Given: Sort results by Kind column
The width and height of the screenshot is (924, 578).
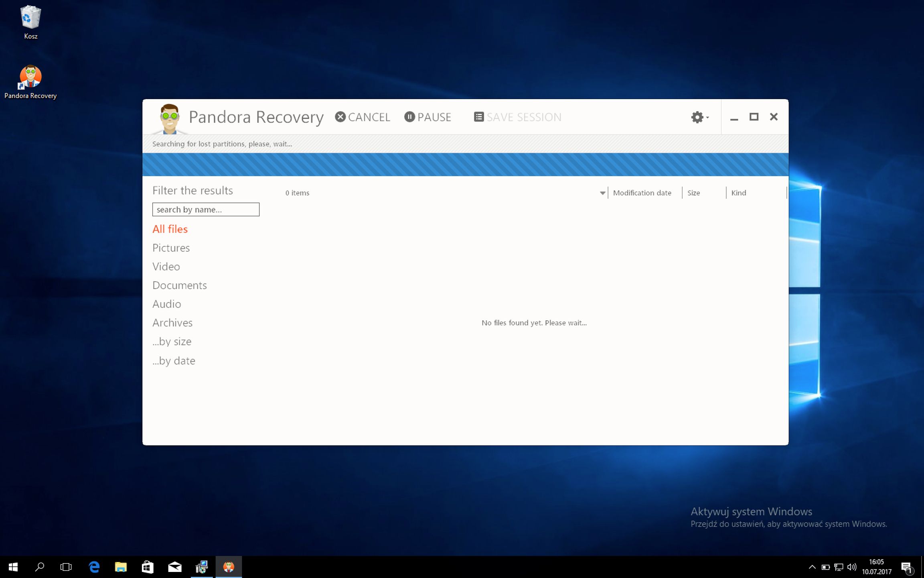Looking at the screenshot, I should [x=738, y=193].
